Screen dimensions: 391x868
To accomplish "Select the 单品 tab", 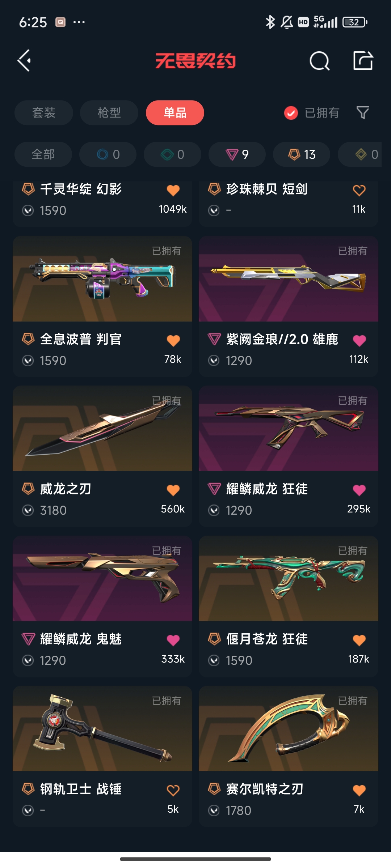I will pos(175,113).
